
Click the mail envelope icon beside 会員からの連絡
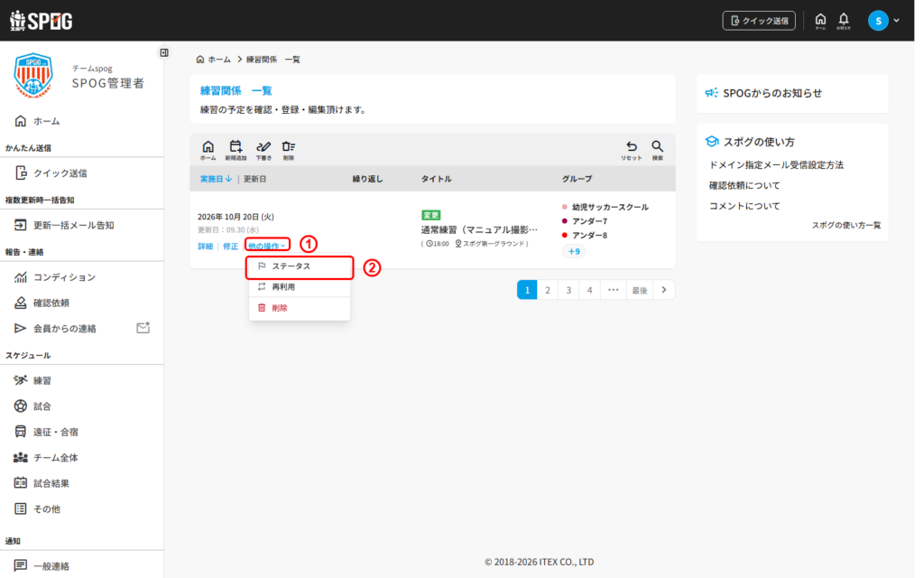143,327
